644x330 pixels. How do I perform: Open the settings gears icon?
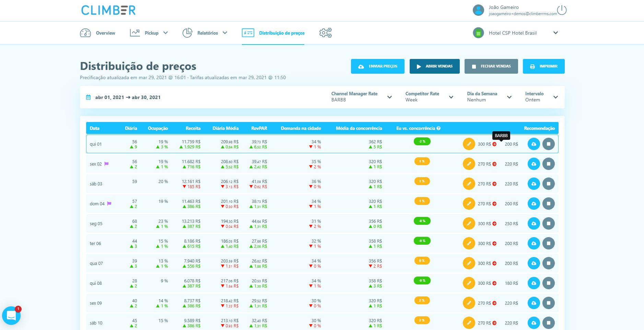click(325, 33)
